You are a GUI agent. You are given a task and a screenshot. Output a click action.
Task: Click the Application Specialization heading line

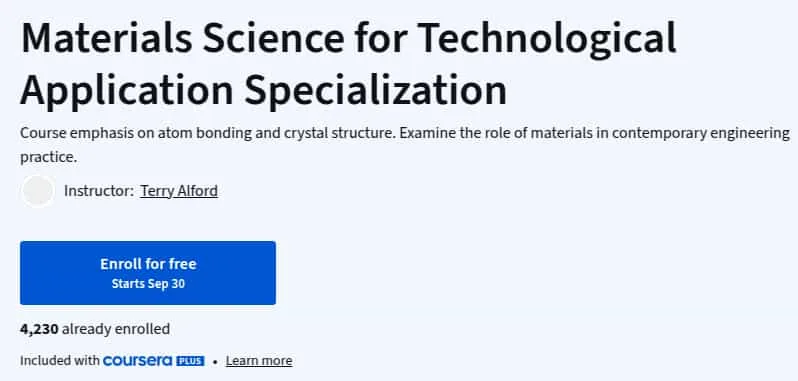tap(264, 91)
